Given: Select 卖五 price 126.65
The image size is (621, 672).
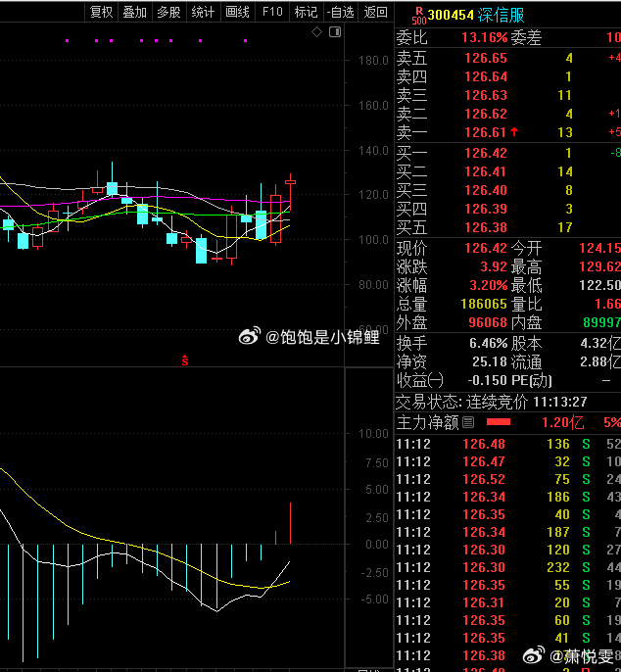Looking at the screenshot, I should click(x=486, y=58).
